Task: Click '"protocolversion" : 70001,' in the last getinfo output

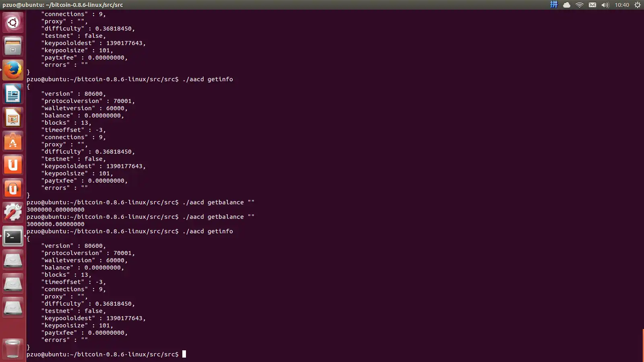Action: click(88, 253)
